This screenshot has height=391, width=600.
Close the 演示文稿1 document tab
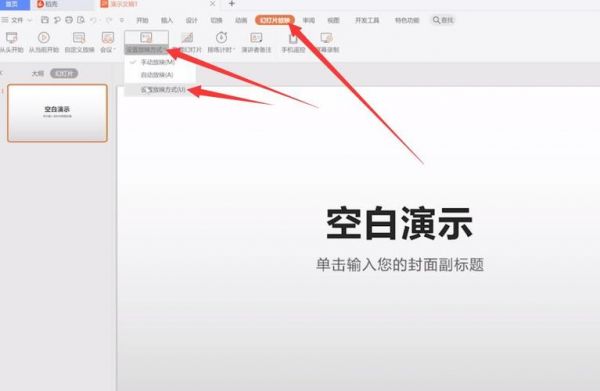tap(213, 4)
